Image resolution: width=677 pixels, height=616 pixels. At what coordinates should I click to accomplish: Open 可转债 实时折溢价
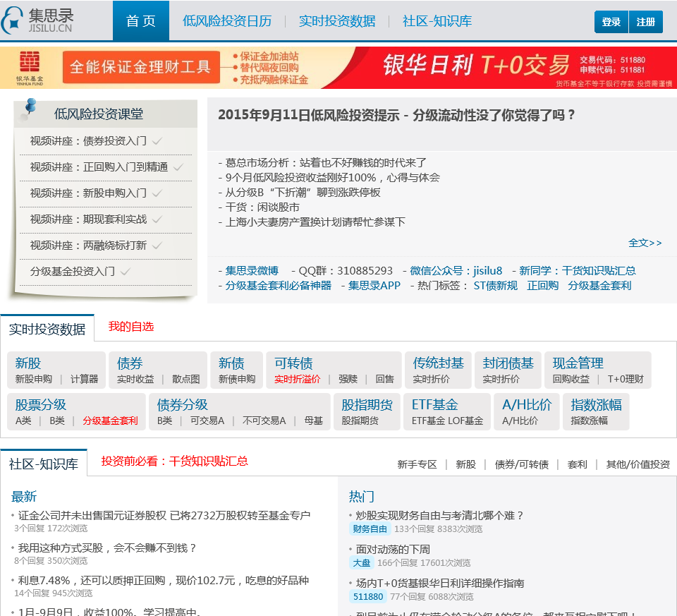(298, 379)
